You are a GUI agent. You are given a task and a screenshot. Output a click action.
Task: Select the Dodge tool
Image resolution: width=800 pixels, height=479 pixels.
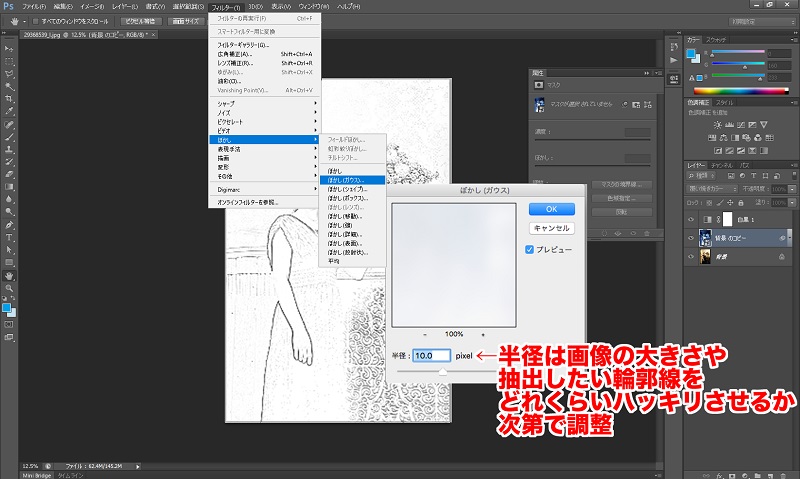(9, 212)
